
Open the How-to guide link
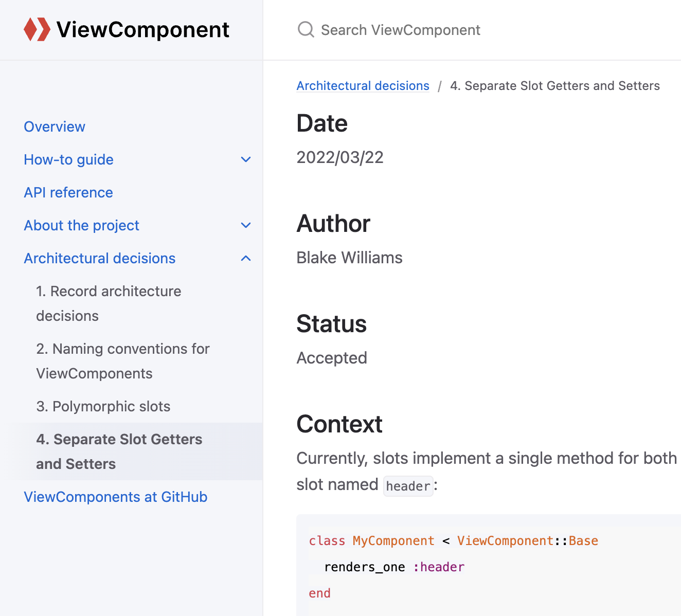[68, 159]
